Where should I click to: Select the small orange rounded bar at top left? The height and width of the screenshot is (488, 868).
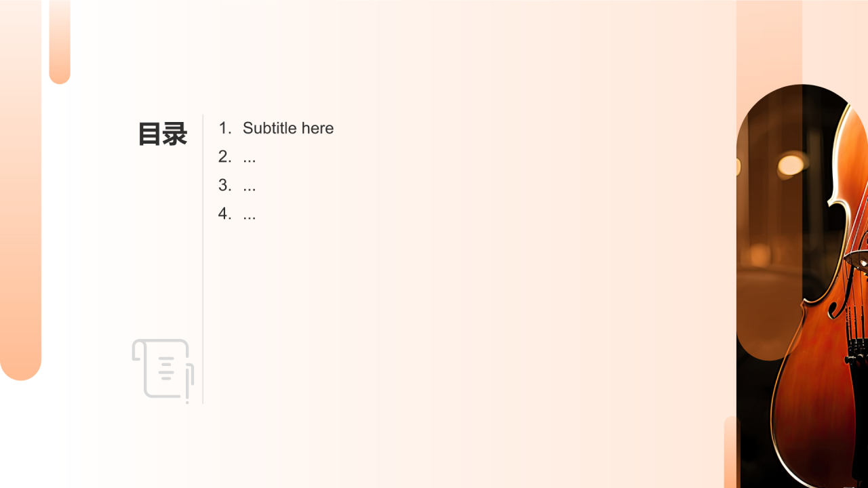[x=60, y=42]
